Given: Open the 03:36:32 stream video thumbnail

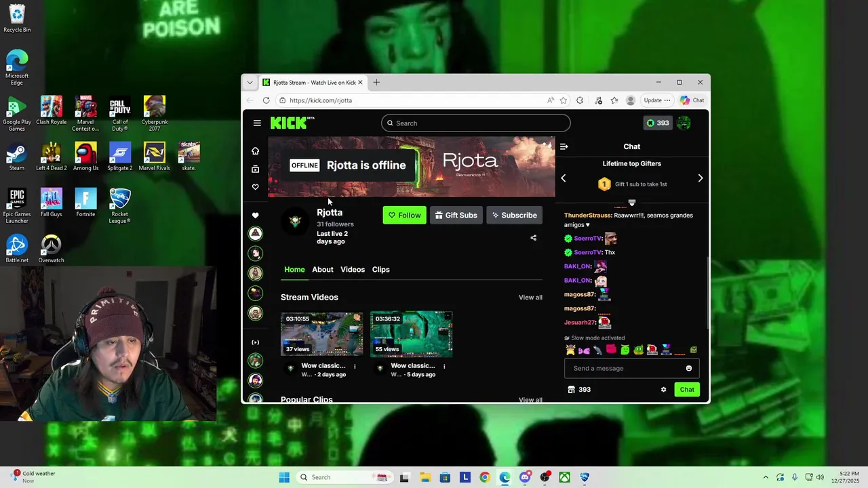Looking at the screenshot, I should point(411,334).
